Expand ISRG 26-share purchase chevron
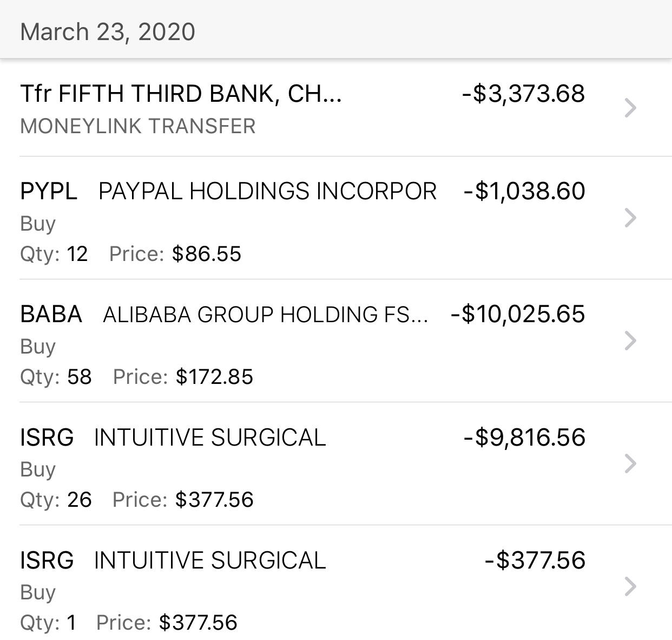Viewport: 672px width, 640px height. tap(630, 463)
